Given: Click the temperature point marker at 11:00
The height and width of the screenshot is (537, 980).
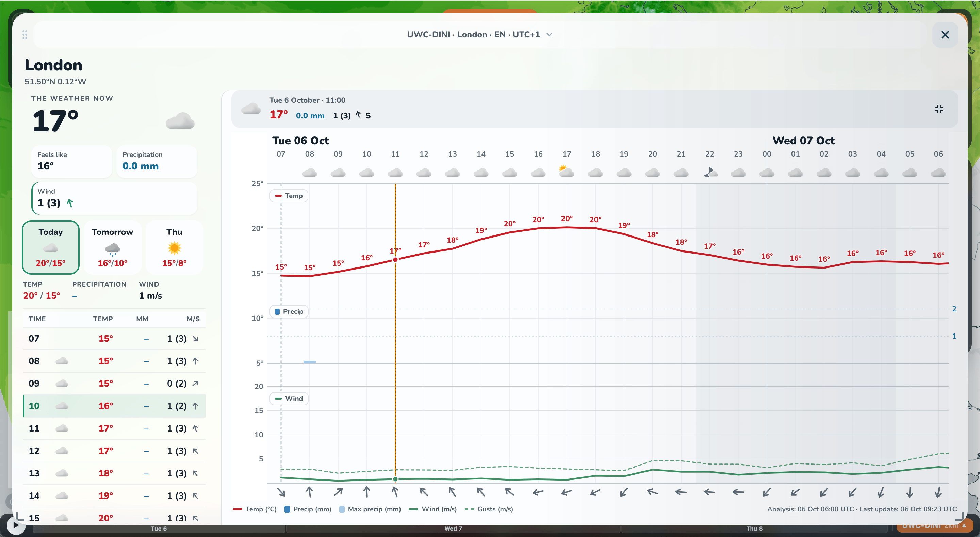Looking at the screenshot, I should [395, 260].
